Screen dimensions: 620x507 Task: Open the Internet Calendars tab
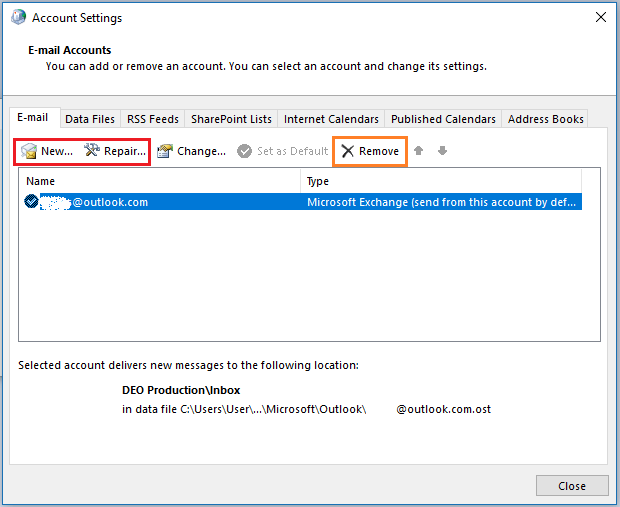[331, 119]
